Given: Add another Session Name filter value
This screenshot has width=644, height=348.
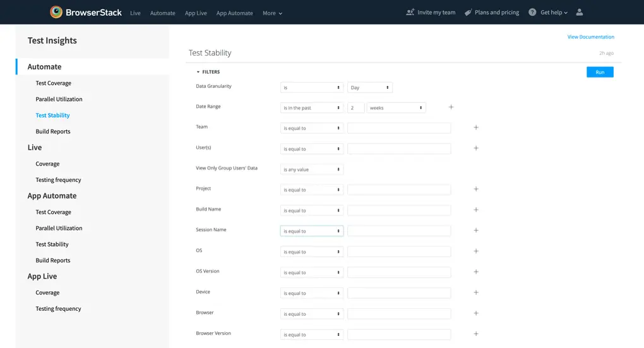Looking at the screenshot, I should 476,231.
